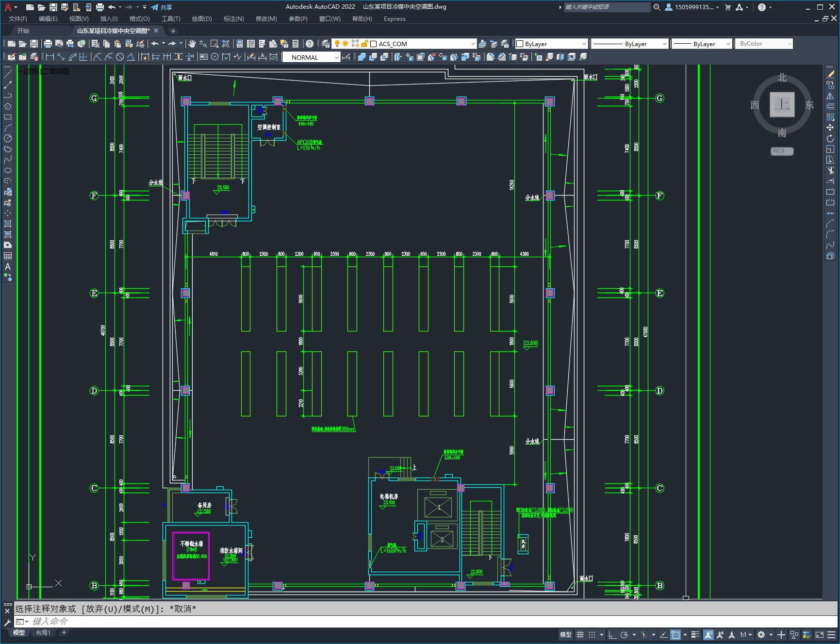Image resolution: width=840 pixels, height=644 pixels.
Task: Open the Layer Properties manager icon
Action: coord(326,44)
